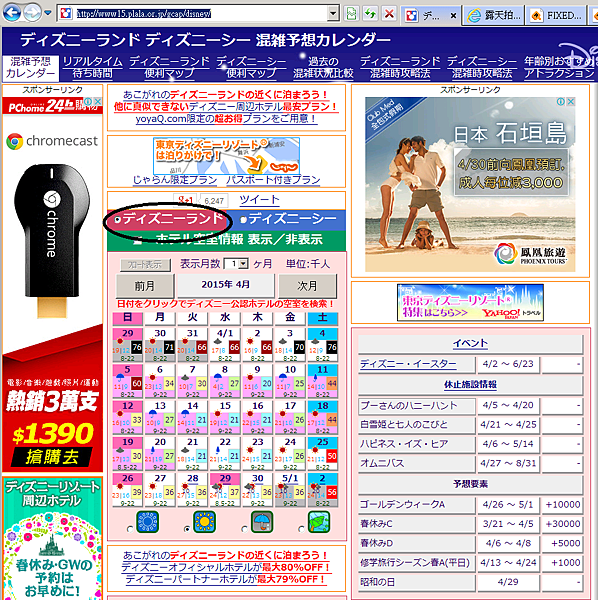This screenshot has width=598, height=600.
Task: Select the ディズニーランド radio option
Action: pos(118,220)
